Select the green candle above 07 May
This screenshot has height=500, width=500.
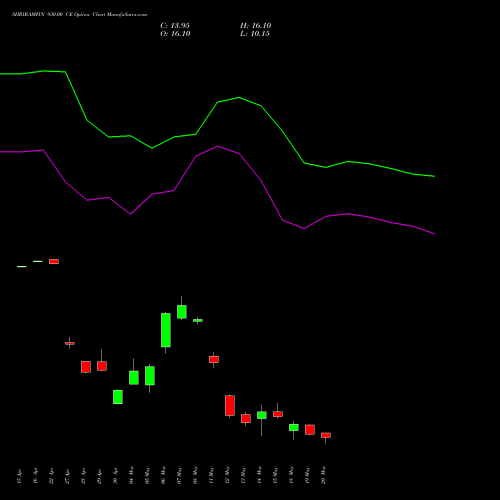click(182, 312)
